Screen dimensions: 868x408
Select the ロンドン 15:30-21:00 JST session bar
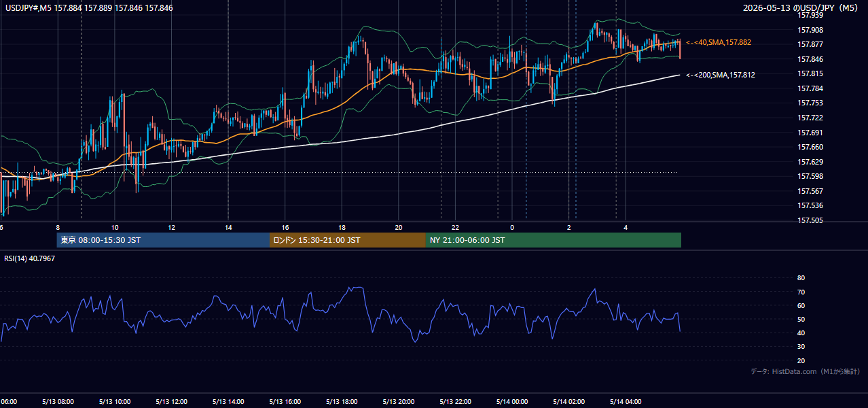point(348,240)
